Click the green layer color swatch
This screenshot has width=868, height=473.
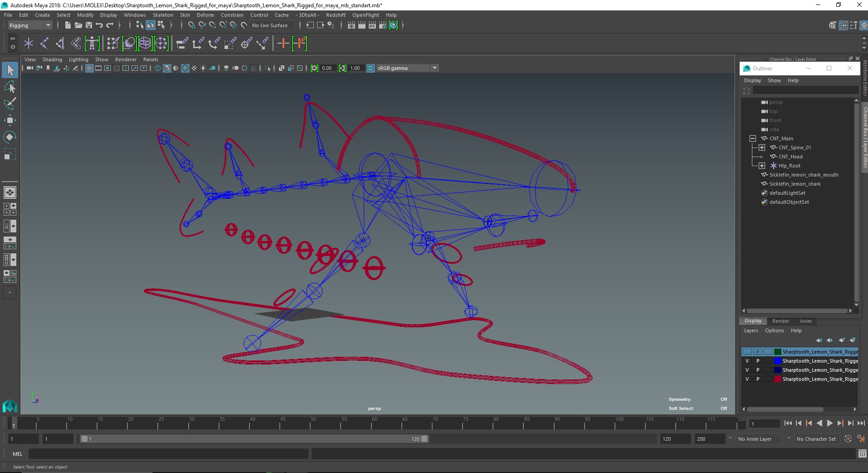coord(777,352)
